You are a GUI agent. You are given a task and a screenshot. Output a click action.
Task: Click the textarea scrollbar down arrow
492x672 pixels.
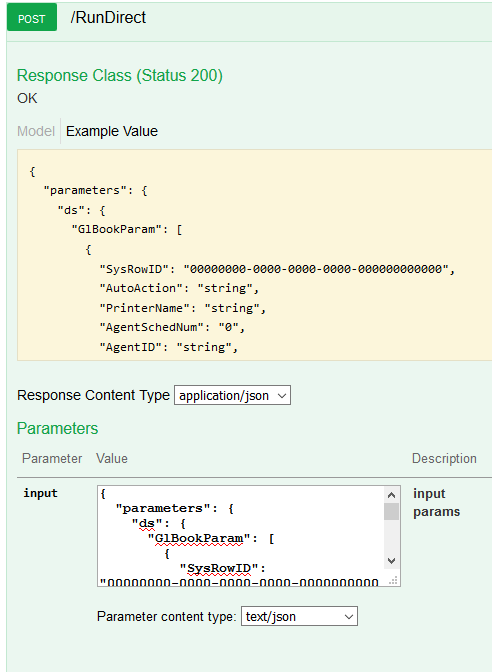coord(391,561)
